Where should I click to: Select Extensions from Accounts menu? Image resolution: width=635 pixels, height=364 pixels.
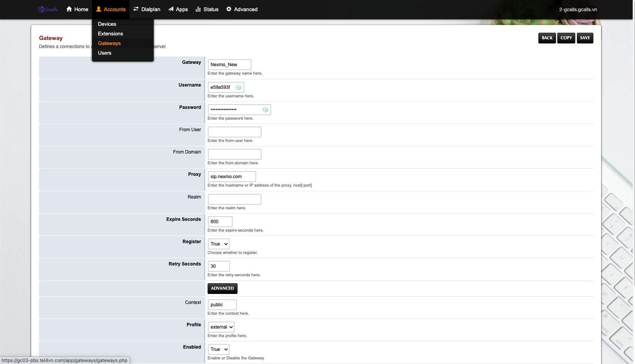(111, 34)
